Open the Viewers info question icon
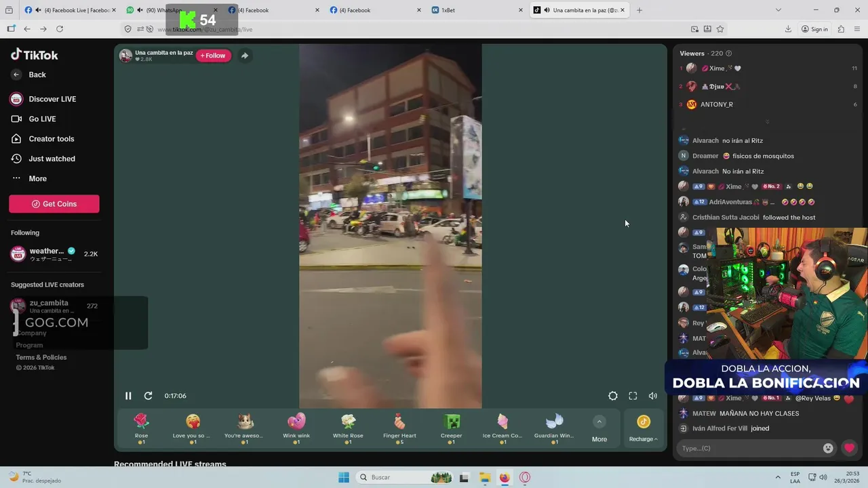868x488 pixels. [729, 53]
